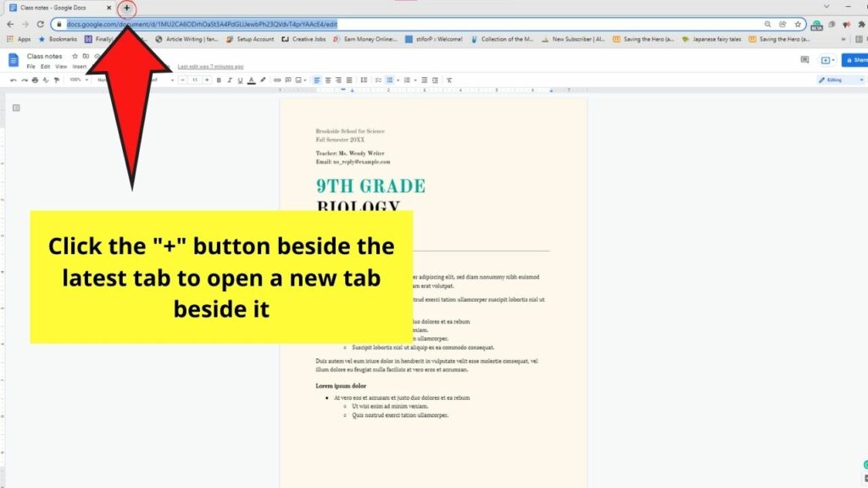868x488 pixels.
Task: Toggle italic formatting
Action: pyautogui.click(x=230, y=80)
